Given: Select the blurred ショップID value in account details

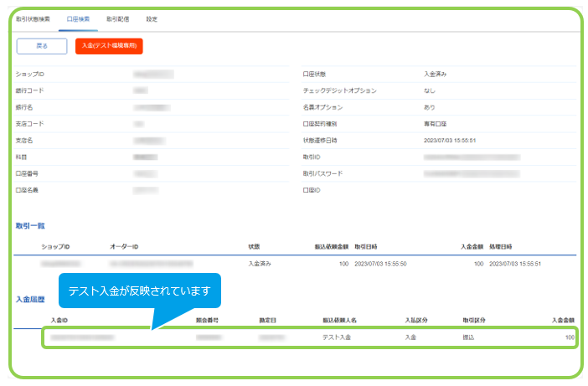Looking at the screenshot, I should click(153, 75).
